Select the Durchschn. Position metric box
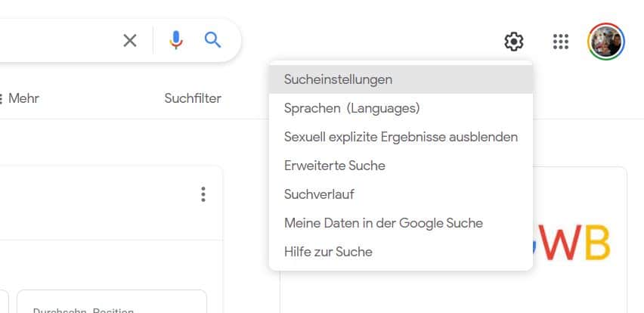This screenshot has width=644, height=313. click(111, 302)
